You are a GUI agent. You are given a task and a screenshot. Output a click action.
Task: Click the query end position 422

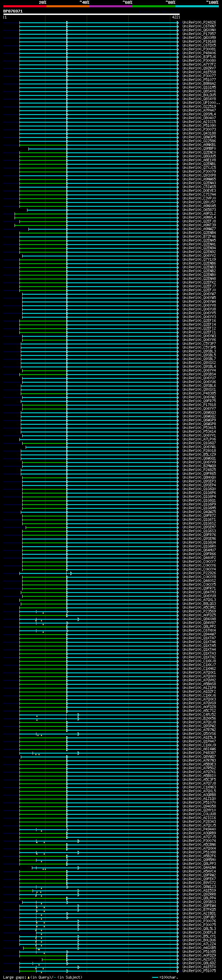(175, 17)
